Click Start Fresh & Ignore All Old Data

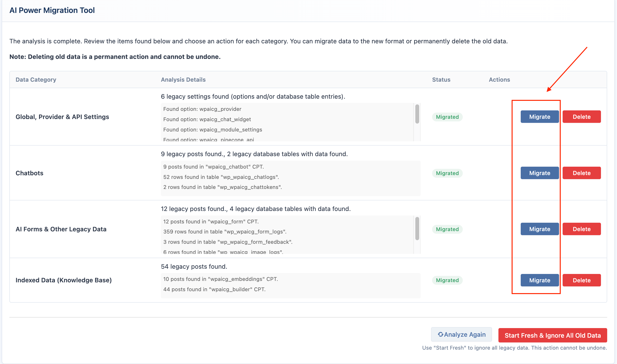(x=553, y=335)
